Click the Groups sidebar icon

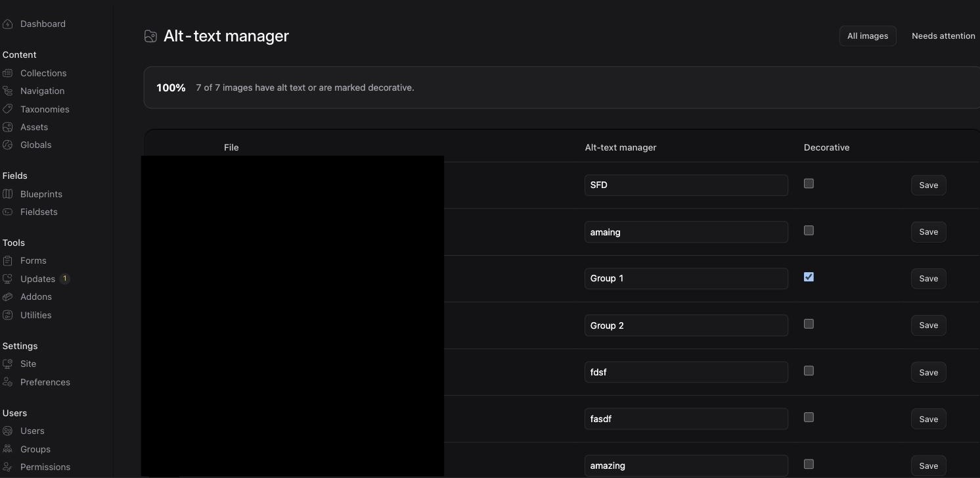(8, 449)
